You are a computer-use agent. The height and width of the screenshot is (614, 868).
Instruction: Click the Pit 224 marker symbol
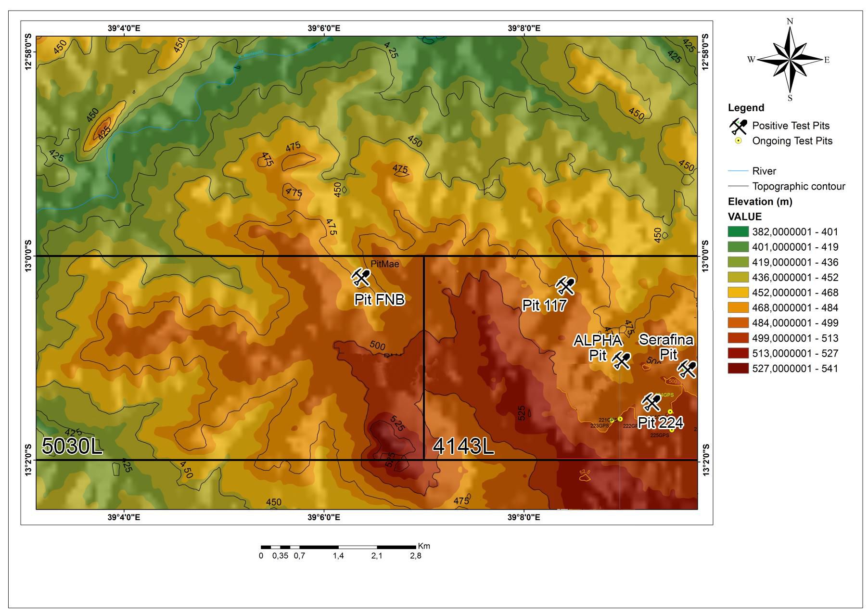tap(651, 402)
